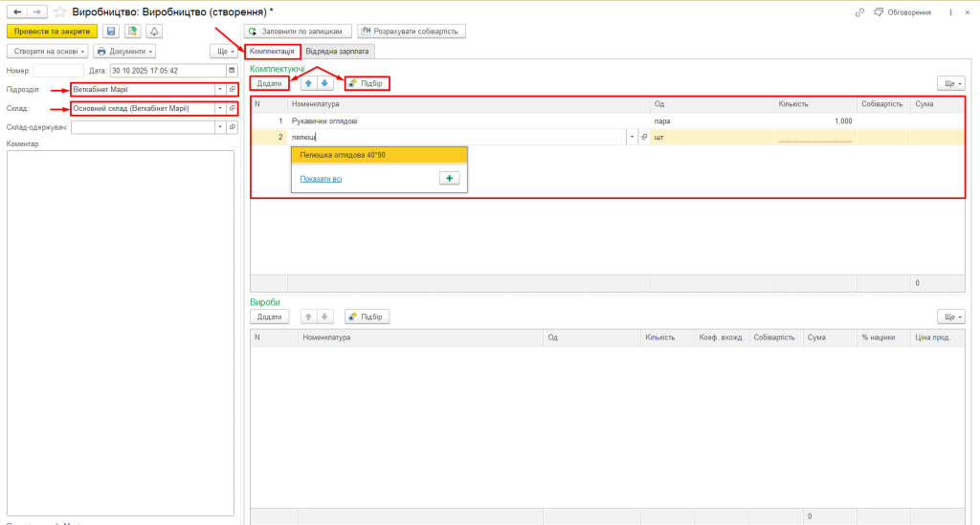Click the back navigation arrow
Viewport: 980px width, 525px height.
click(16, 11)
